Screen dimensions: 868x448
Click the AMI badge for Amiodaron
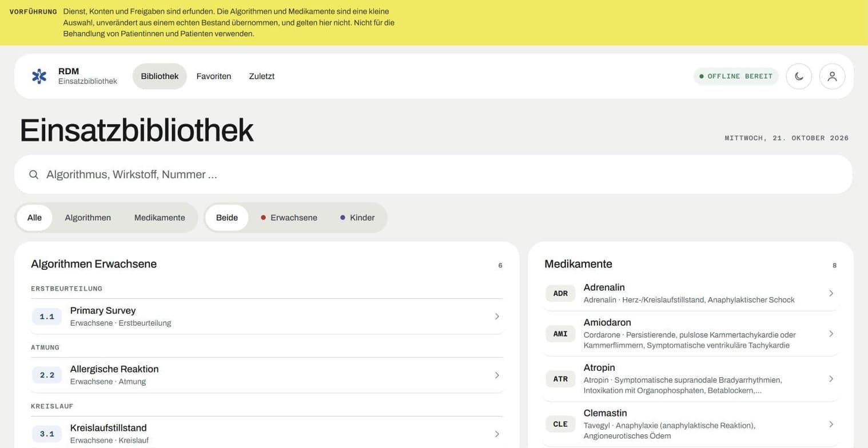[x=560, y=334]
